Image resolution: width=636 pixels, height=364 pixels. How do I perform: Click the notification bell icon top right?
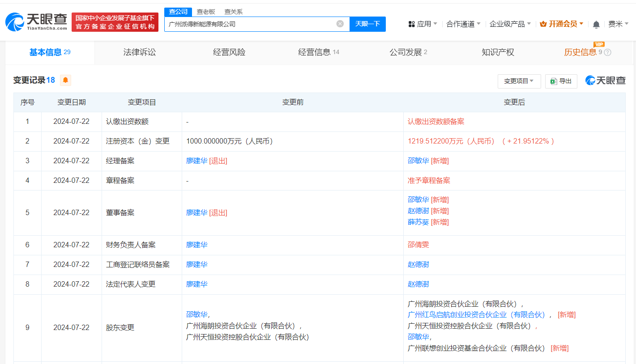pyautogui.click(x=596, y=24)
